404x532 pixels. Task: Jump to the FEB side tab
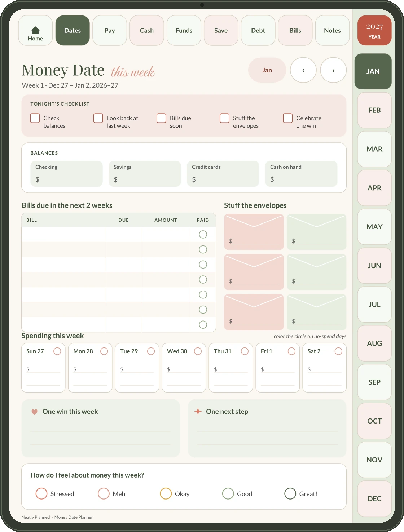(x=374, y=110)
